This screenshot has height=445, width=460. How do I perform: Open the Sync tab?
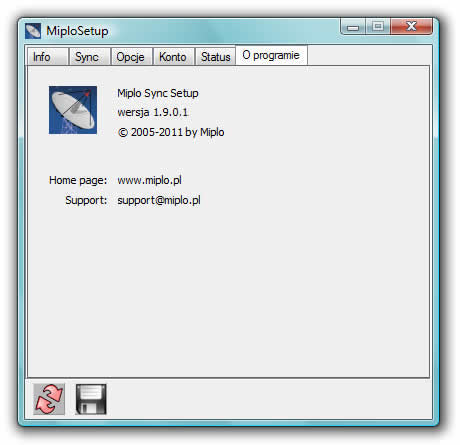[90, 56]
